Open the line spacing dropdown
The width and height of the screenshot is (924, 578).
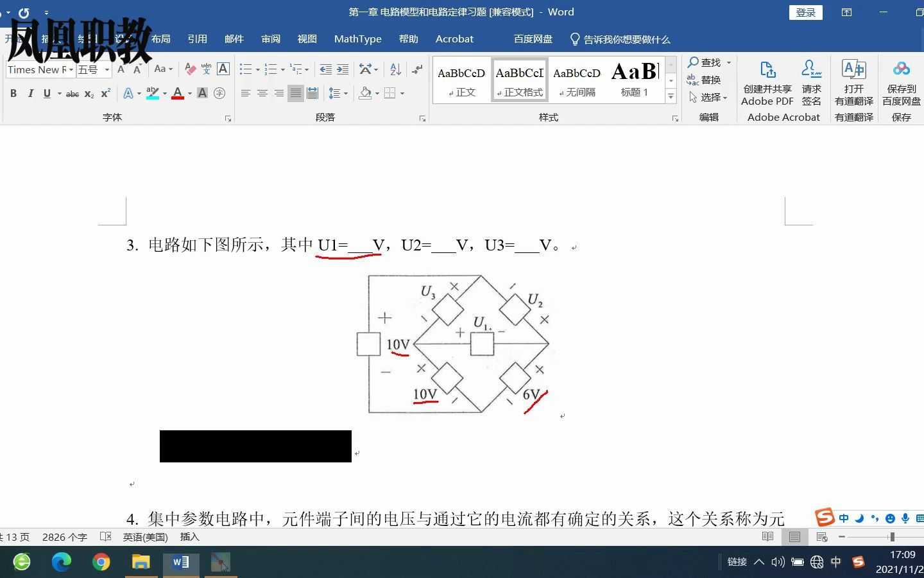click(338, 94)
